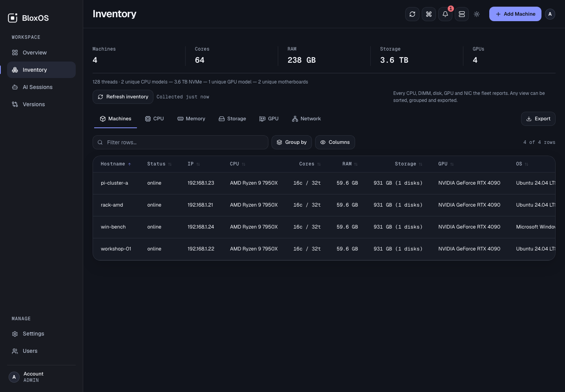Sort table by OS column

coord(522,164)
